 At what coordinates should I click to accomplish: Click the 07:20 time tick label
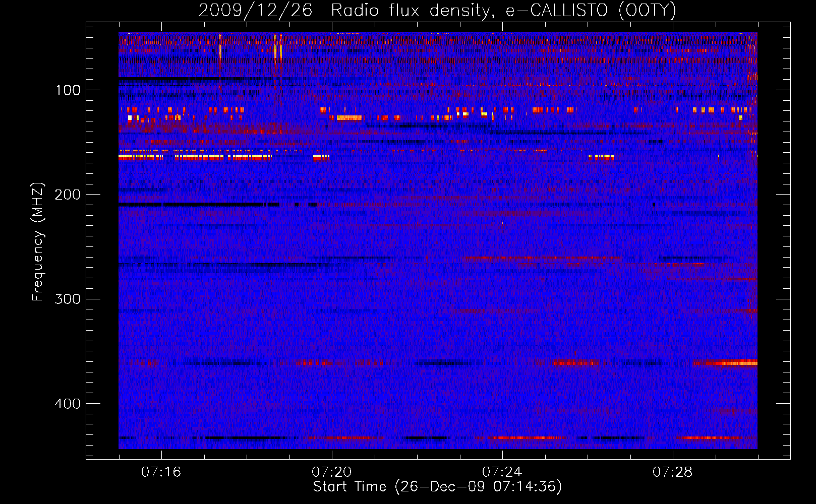(x=331, y=472)
